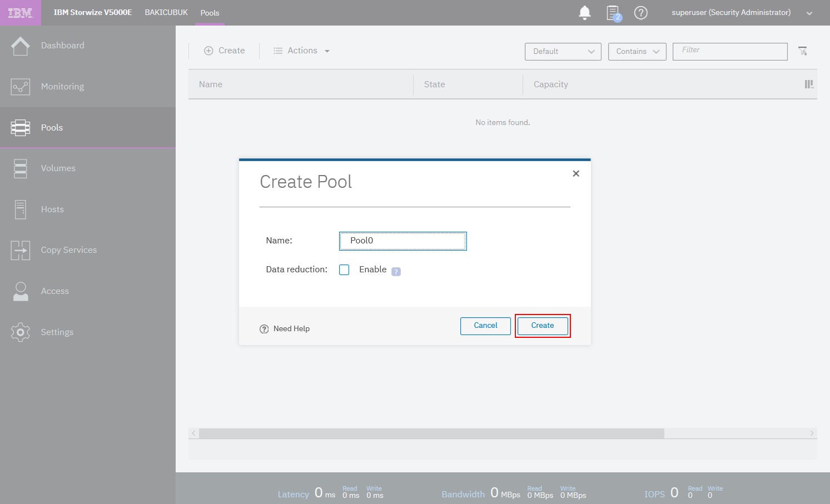Click the Need Help link
The height and width of the screenshot is (504, 830).
tap(291, 329)
